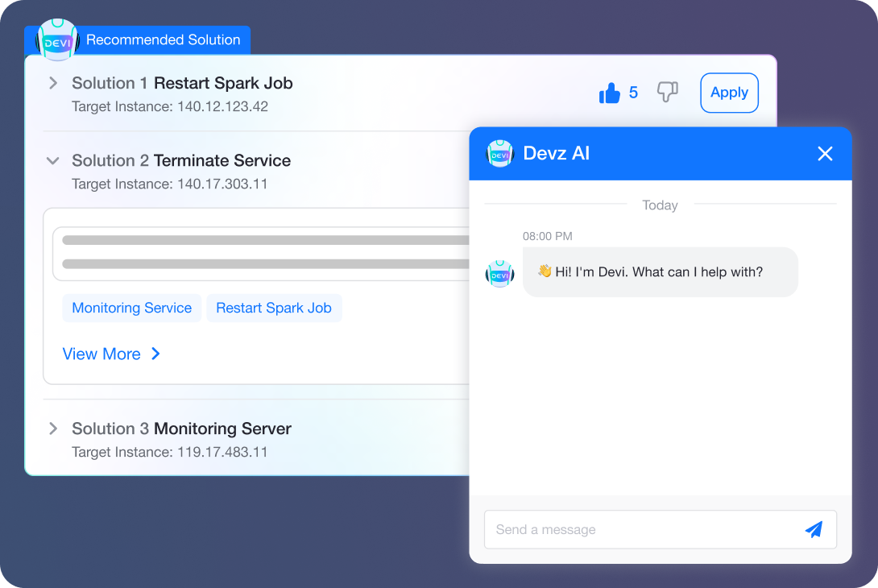This screenshot has height=588, width=878.
Task: Click the send message paper plane icon
Action: point(814,529)
